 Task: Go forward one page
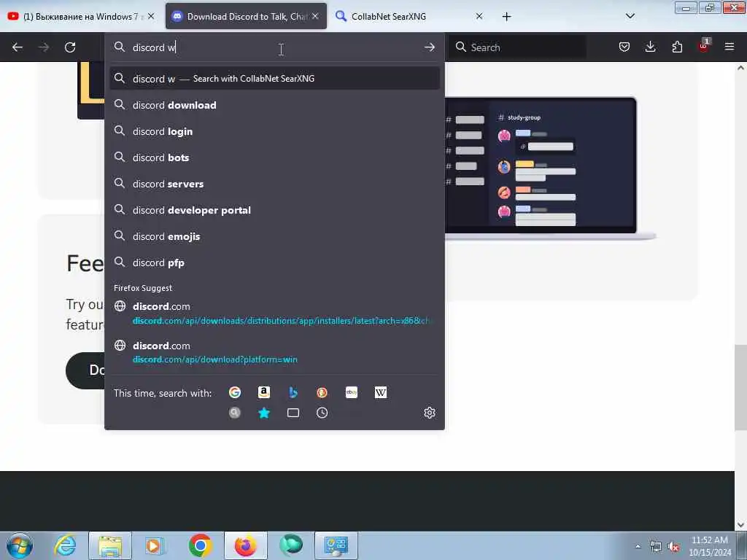pos(43,47)
